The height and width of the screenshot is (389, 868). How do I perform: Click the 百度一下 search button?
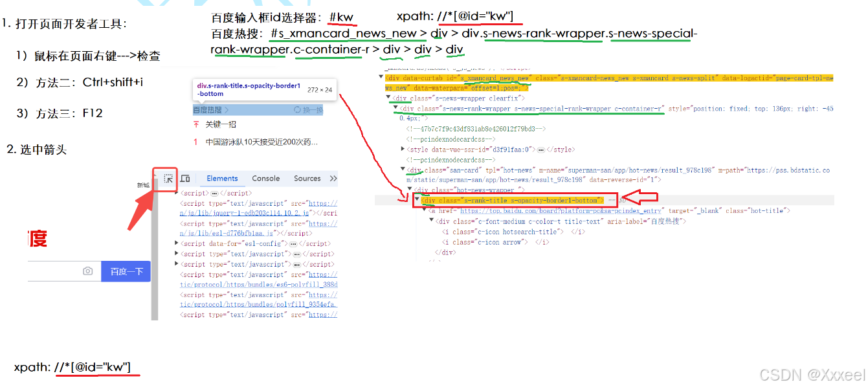pos(126,271)
